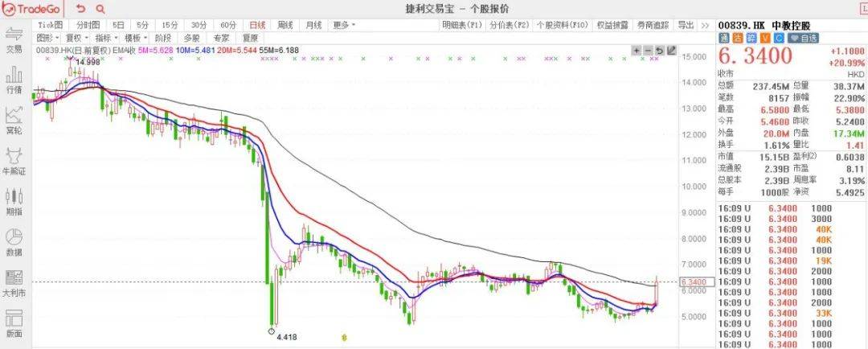
Task: Open the 大利市 sidebar icon
Action: [x=14, y=284]
